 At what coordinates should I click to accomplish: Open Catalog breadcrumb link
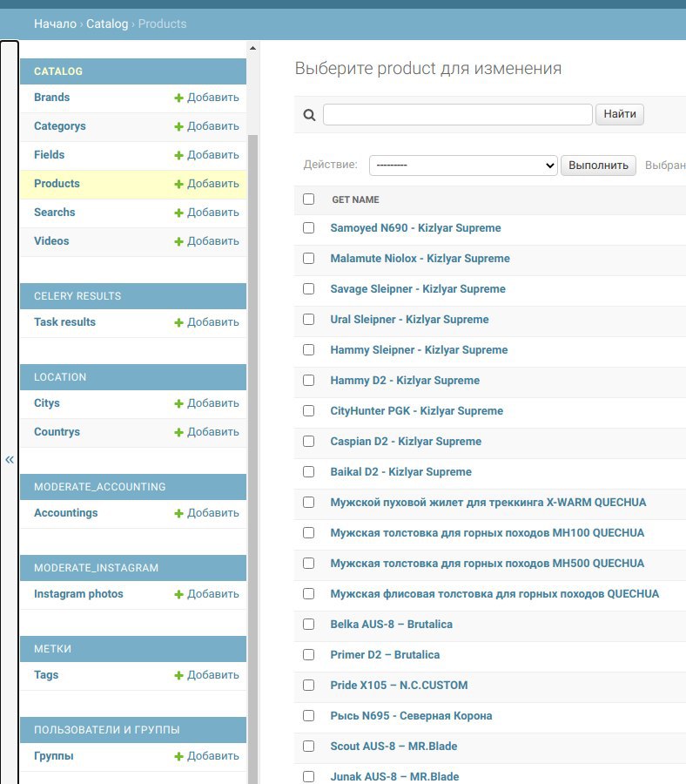point(107,24)
